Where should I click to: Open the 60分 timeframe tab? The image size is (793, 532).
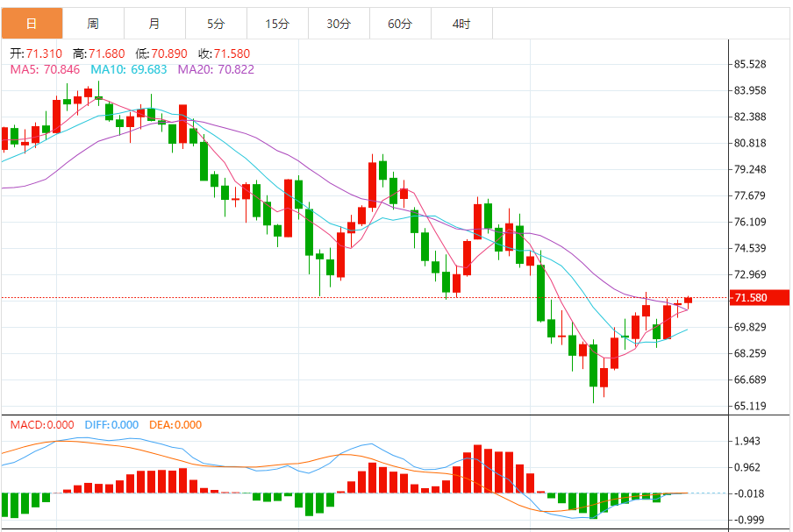(x=400, y=24)
